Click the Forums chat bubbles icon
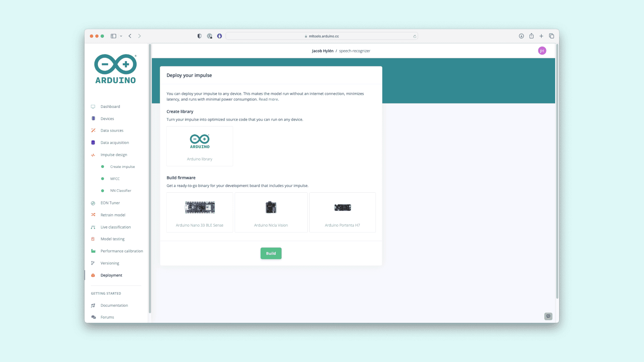The image size is (644, 362). (x=93, y=317)
